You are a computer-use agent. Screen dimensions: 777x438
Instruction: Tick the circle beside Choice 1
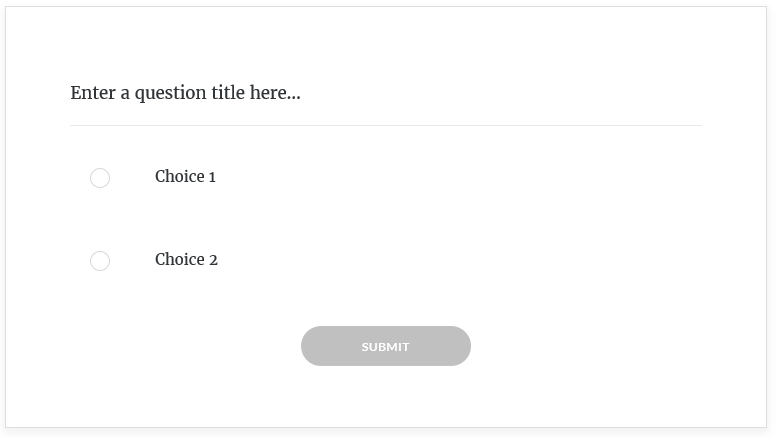click(x=100, y=178)
